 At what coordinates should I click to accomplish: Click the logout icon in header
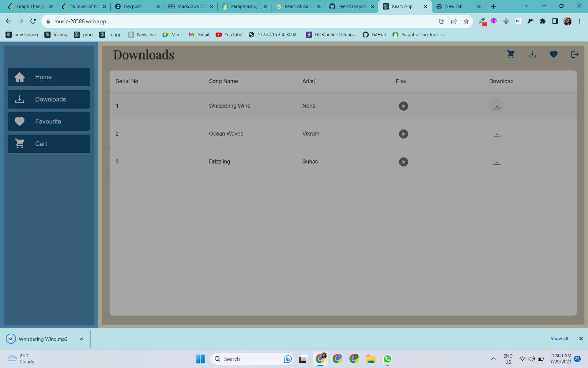point(575,54)
